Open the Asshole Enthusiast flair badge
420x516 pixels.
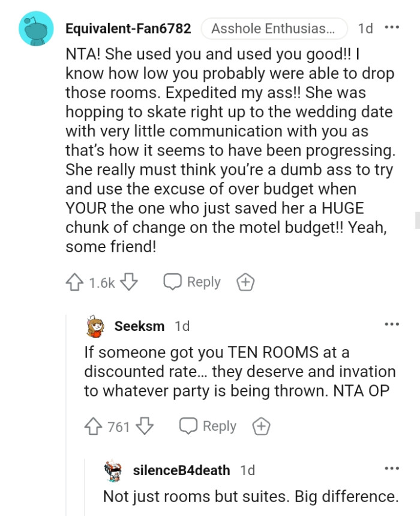pyautogui.click(x=274, y=28)
